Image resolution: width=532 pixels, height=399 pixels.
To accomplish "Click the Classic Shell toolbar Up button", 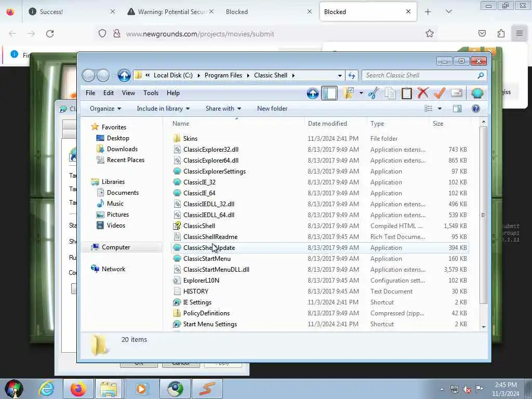I will (x=312, y=93).
